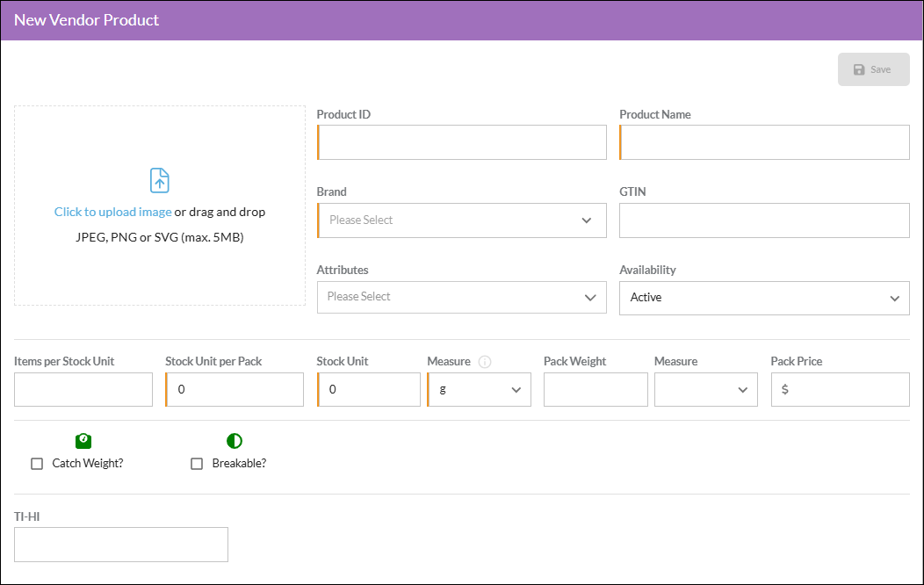Click the 'Breakable?' label text
Viewport: 924px width, 585px height.
click(x=239, y=464)
